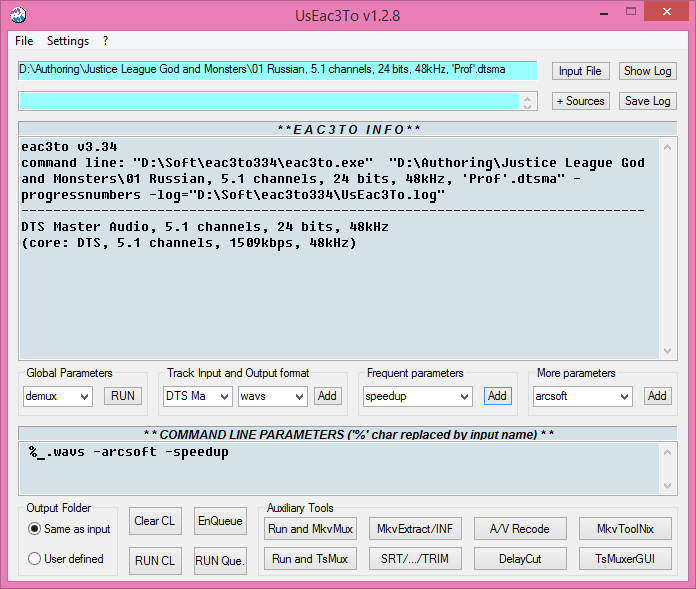Click the SRT/.../TRIM button
Viewport: 696px width, 589px height.
coord(415,559)
